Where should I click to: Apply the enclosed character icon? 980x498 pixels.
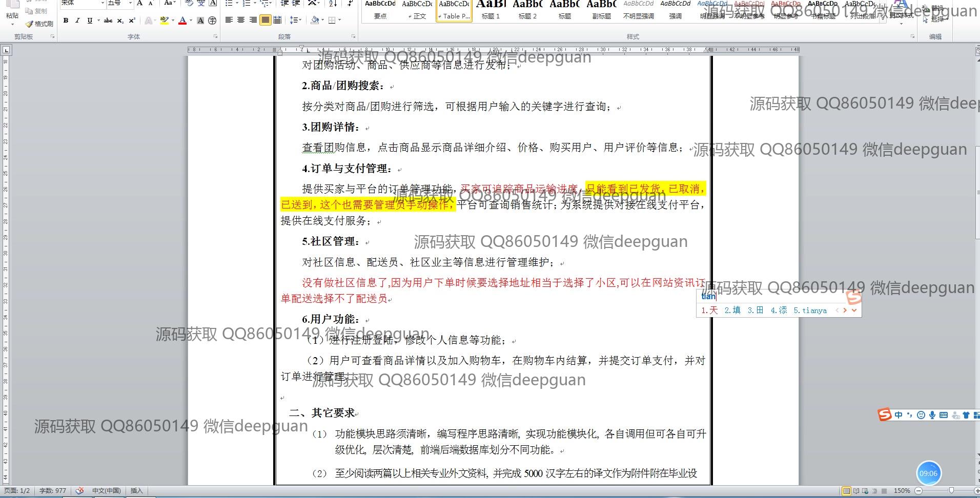click(212, 20)
